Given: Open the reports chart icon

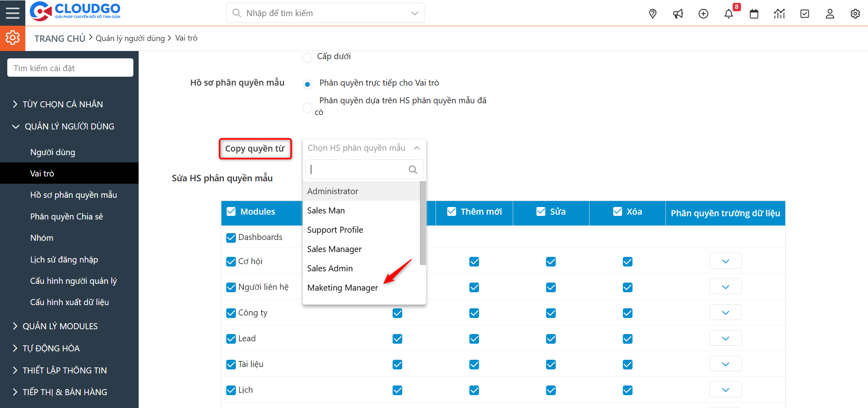Looking at the screenshot, I should 779,14.
